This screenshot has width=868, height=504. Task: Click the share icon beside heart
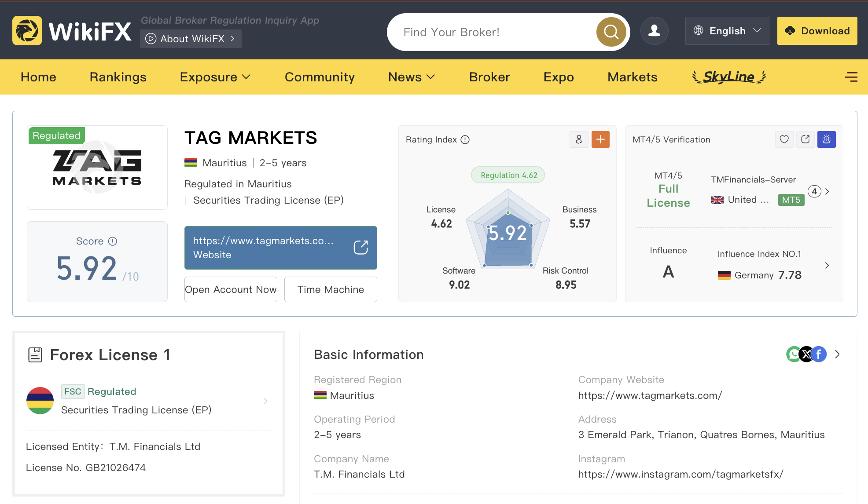(805, 139)
